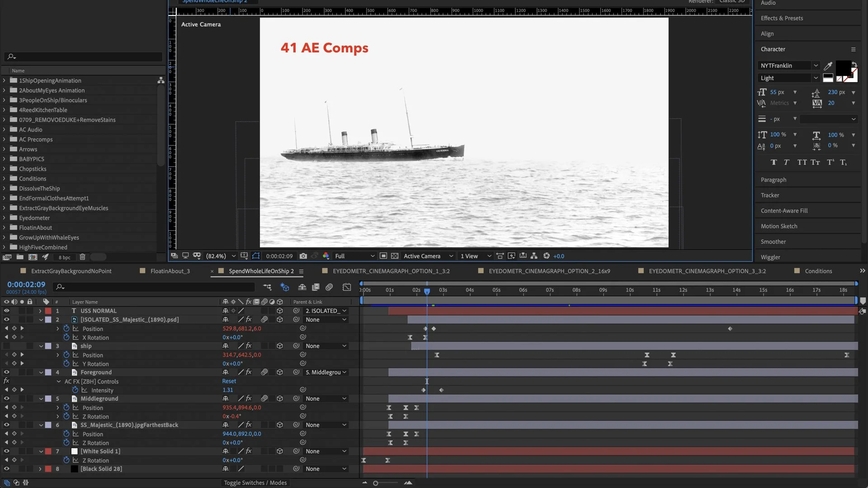
Task: Open the resolution dropdown showing Full
Action: point(354,256)
